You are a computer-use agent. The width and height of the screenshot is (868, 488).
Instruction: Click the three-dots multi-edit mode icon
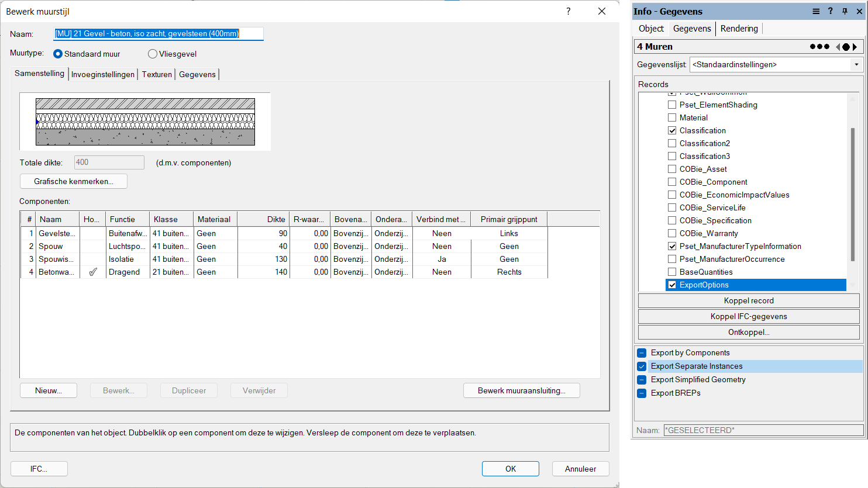coord(819,47)
